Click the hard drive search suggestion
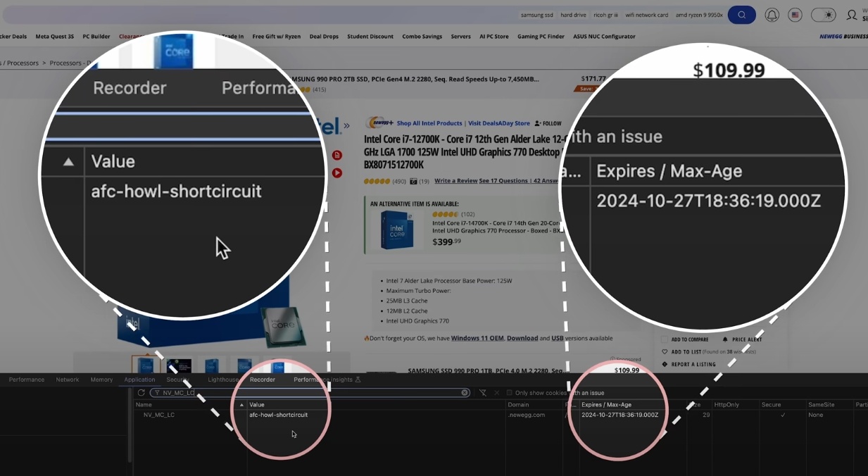The image size is (868, 476). [x=573, y=15]
